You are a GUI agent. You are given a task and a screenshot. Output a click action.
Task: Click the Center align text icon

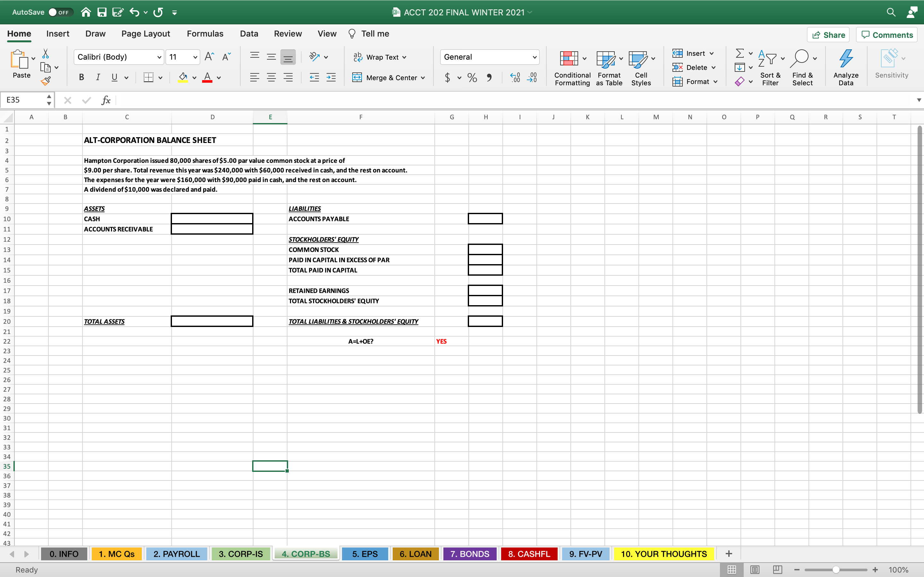pos(271,78)
